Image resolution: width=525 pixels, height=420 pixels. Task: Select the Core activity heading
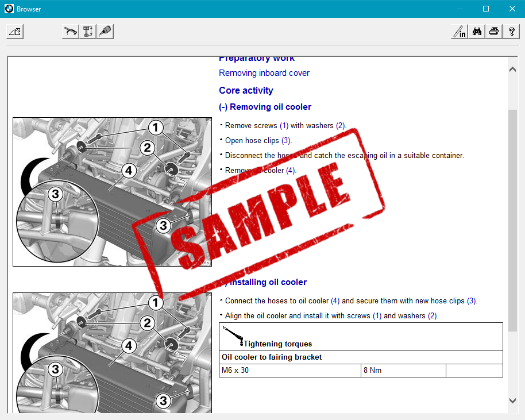point(246,90)
